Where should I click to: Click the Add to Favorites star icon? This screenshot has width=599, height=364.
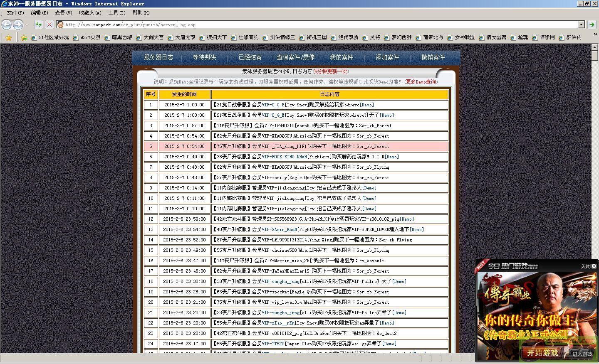24,37
